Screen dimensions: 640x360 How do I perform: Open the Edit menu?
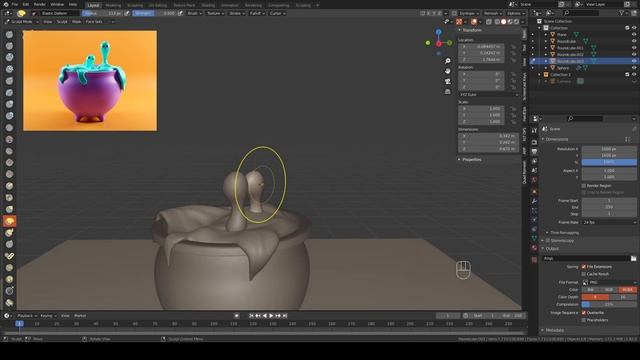click(x=26, y=4)
